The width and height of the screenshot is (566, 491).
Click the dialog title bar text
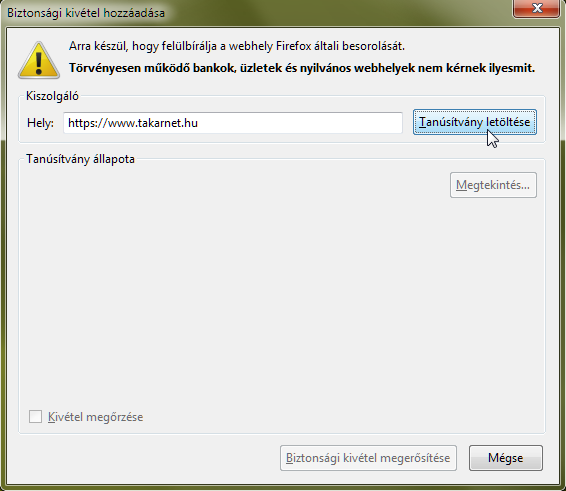click(86, 13)
